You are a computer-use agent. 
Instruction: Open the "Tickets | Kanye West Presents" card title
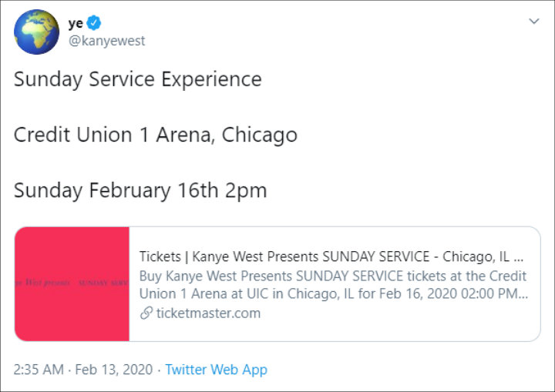pos(331,256)
